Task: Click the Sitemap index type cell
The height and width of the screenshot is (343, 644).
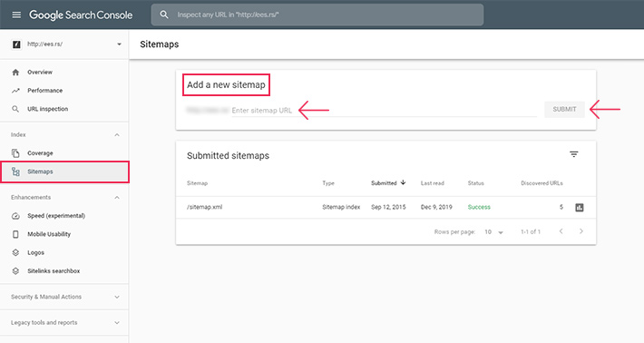Action: 341,207
